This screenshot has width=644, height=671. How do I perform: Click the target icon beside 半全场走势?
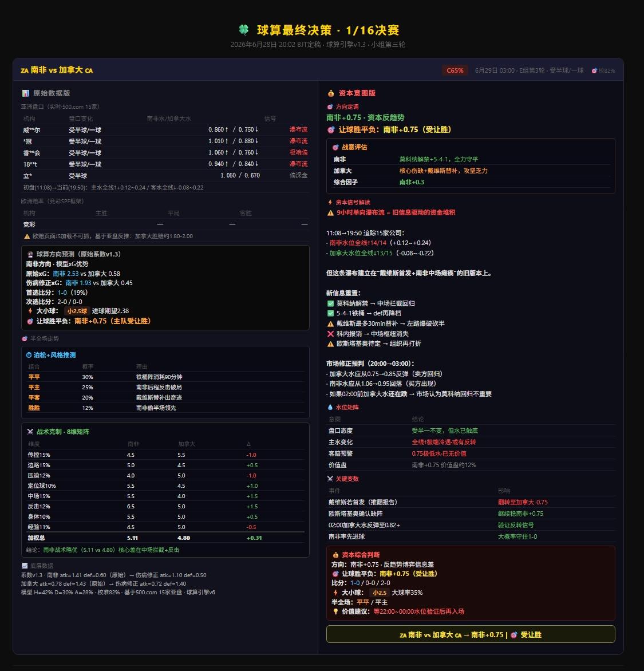(25, 338)
